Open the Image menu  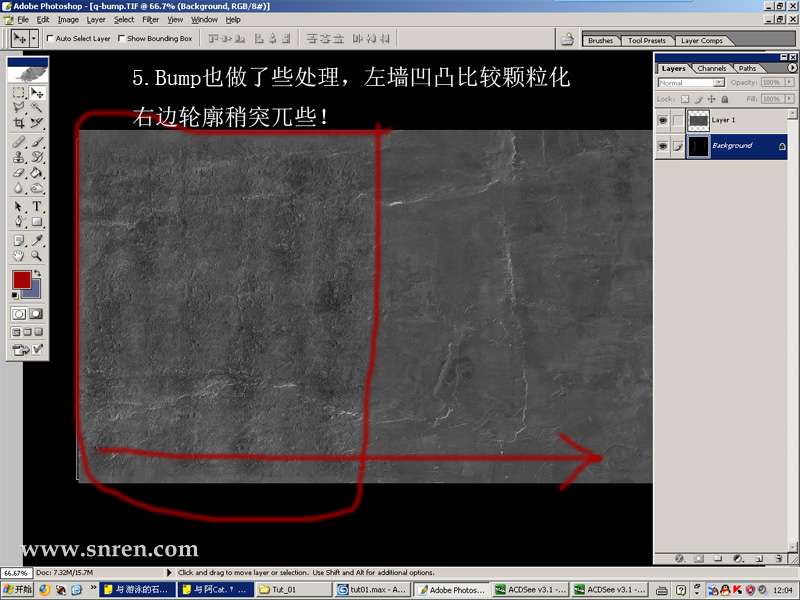coord(68,19)
